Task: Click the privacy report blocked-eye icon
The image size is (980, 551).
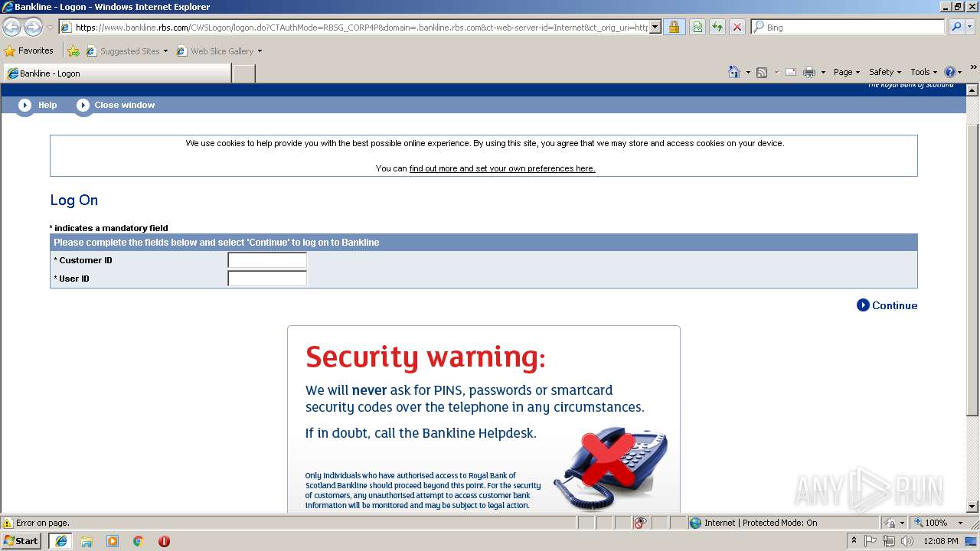Action: click(x=640, y=523)
